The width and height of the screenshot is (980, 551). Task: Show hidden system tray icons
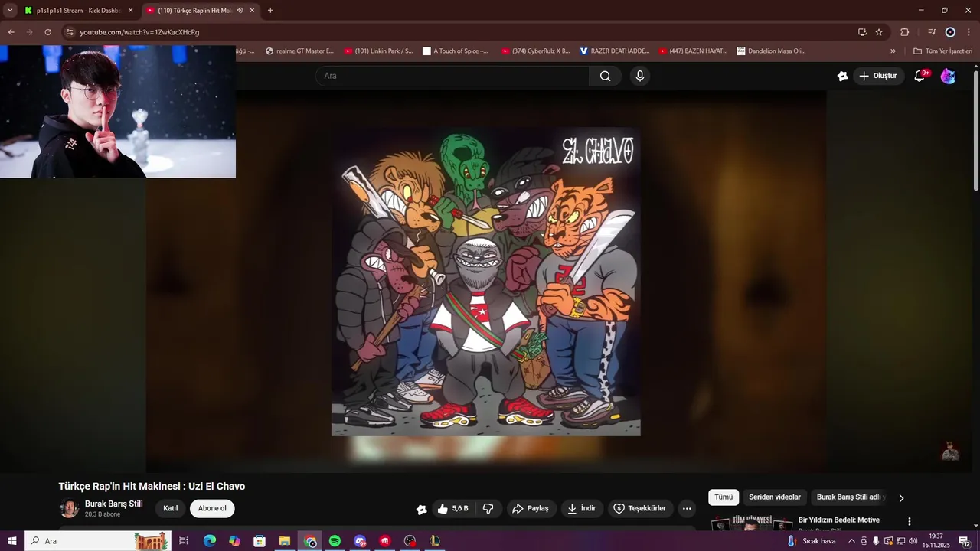pyautogui.click(x=851, y=541)
